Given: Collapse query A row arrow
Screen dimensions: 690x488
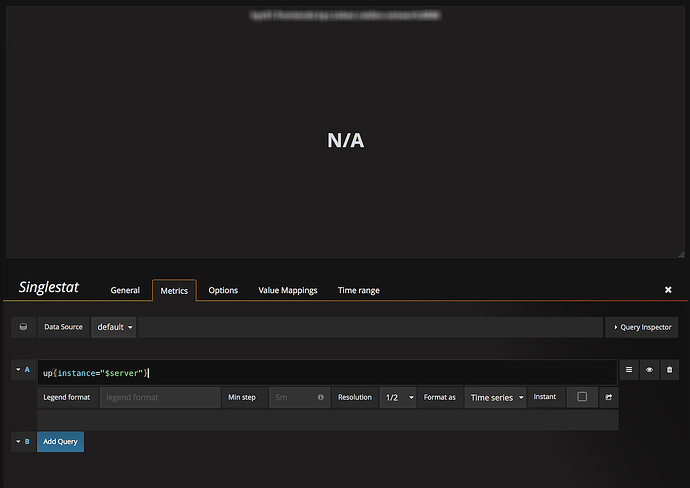Looking at the screenshot, I should coord(18,369).
